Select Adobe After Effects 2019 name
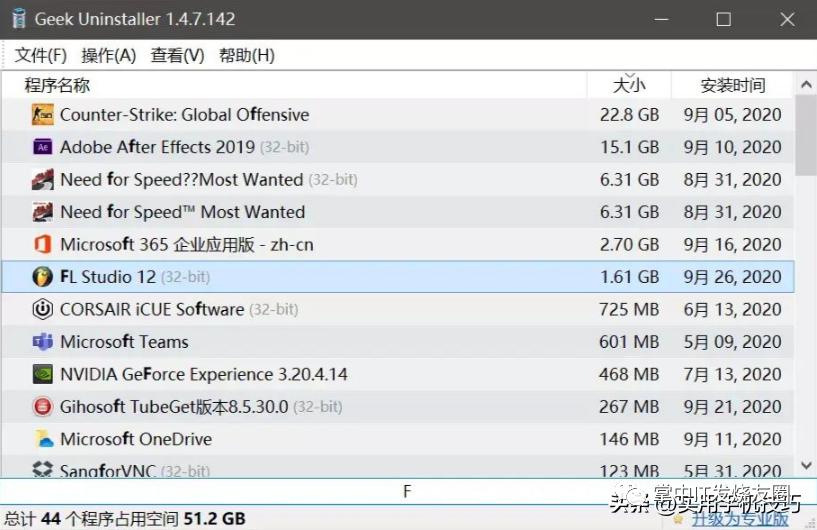The width and height of the screenshot is (817, 530). 157,147
